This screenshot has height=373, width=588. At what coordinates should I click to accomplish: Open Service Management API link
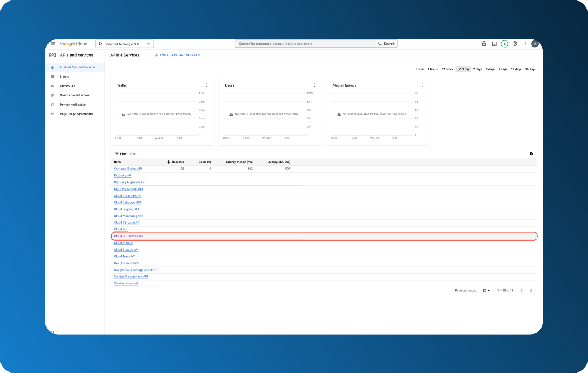(131, 277)
